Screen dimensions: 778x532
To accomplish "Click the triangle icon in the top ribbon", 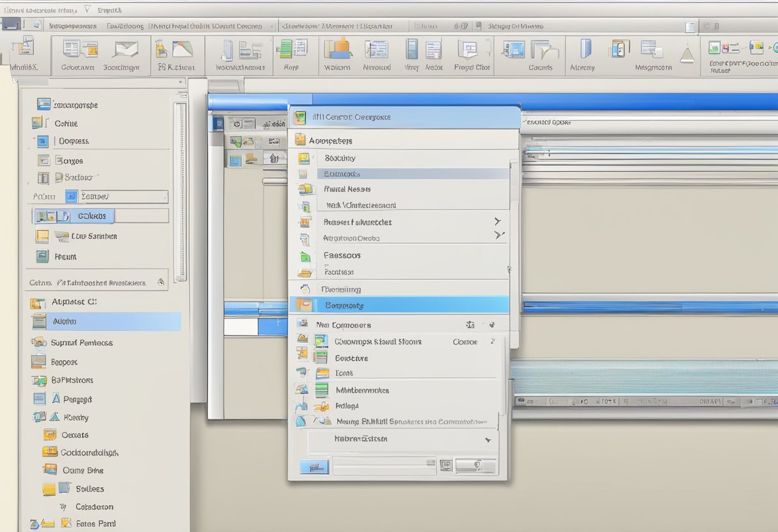I will click(687, 55).
